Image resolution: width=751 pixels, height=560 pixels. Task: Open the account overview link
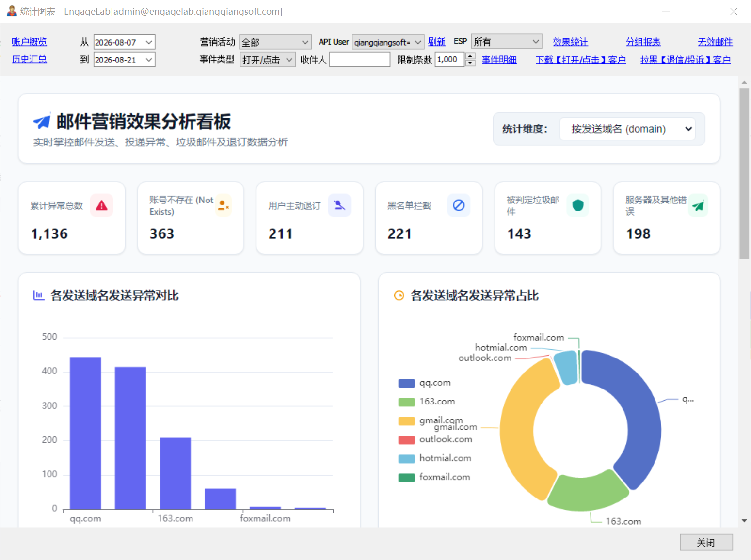point(29,42)
